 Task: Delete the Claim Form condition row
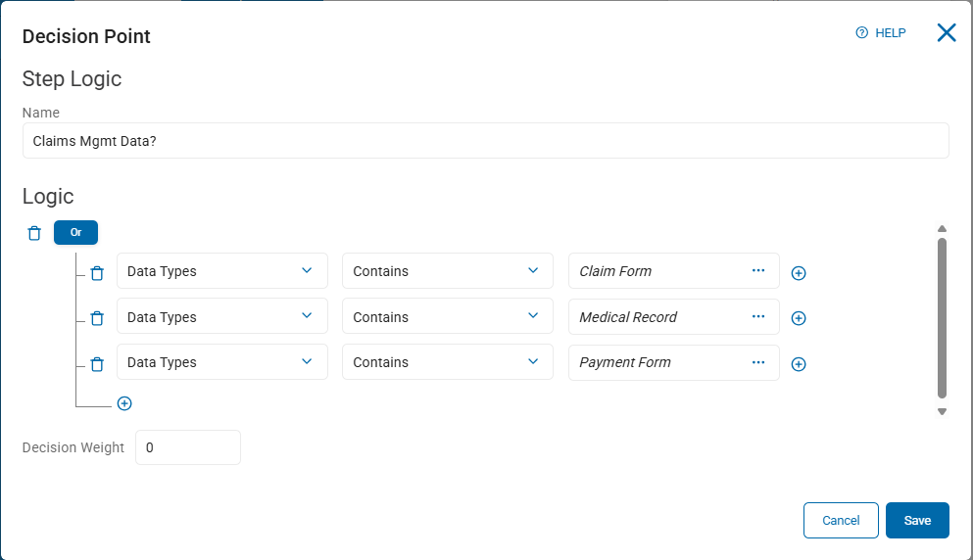coord(97,273)
